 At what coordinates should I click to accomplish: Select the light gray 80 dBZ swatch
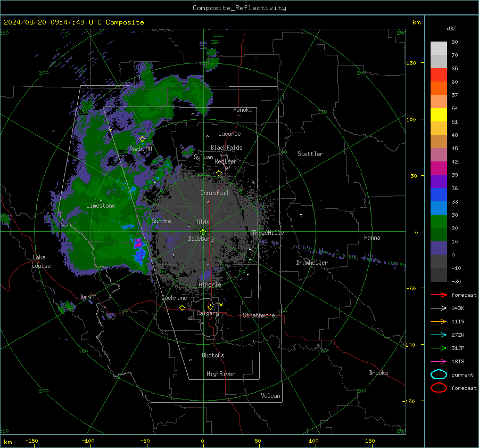pyautogui.click(x=439, y=48)
